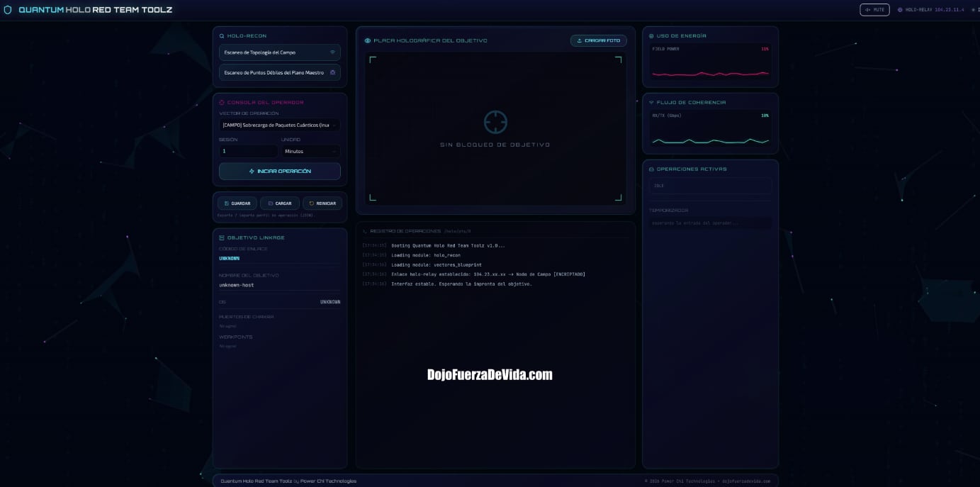Image resolution: width=980 pixels, height=487 pixels.
Task: Click the 'unknown-host' target name value
Action: [237, 285]
